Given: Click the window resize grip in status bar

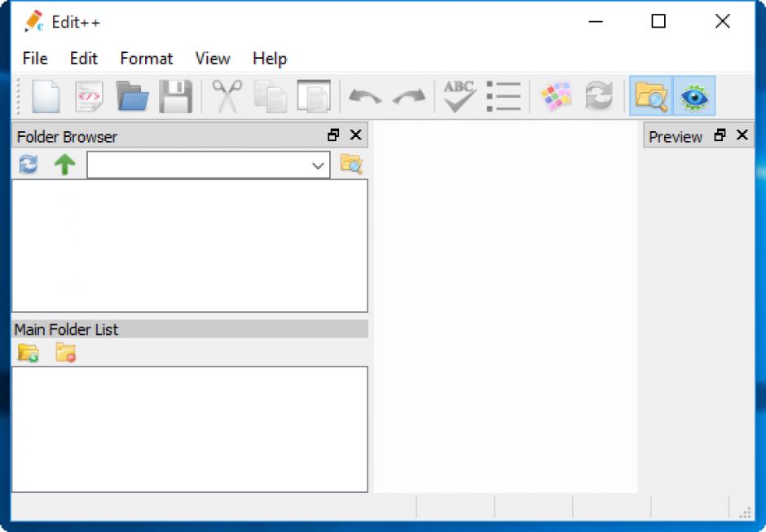Looking at the screenshot, I should (746, 512).
